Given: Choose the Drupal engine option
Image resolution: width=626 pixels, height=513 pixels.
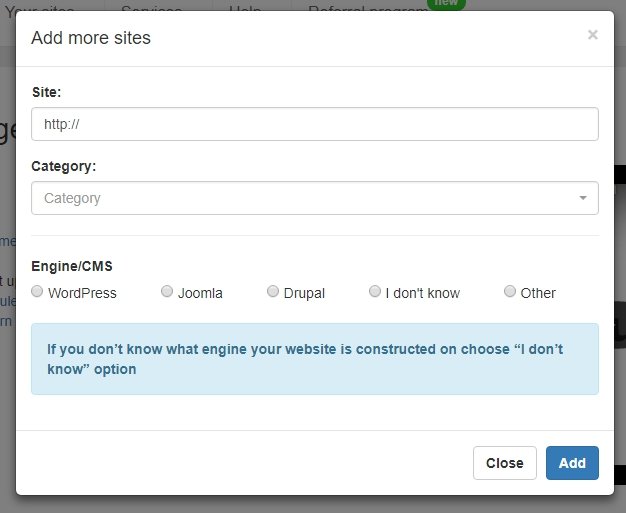Looking at the screenshot, I should [x=273, y=291].
